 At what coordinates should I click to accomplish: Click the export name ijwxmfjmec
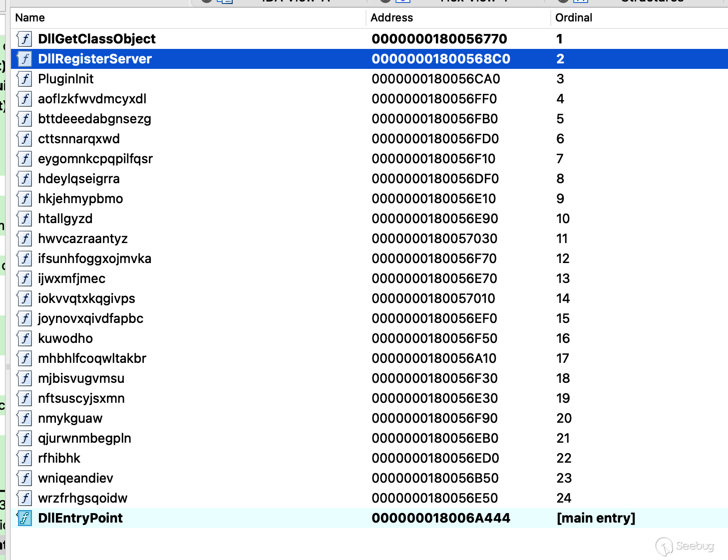click(72, 278)
